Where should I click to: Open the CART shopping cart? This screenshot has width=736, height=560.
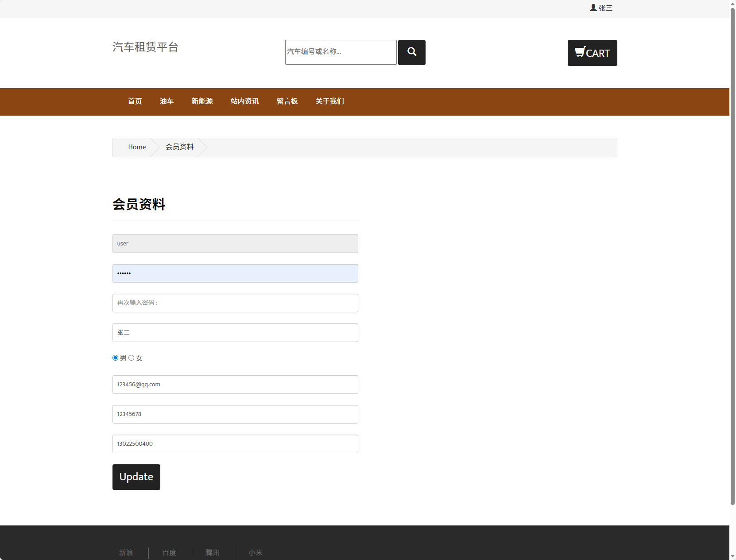(x=592, y=53)
